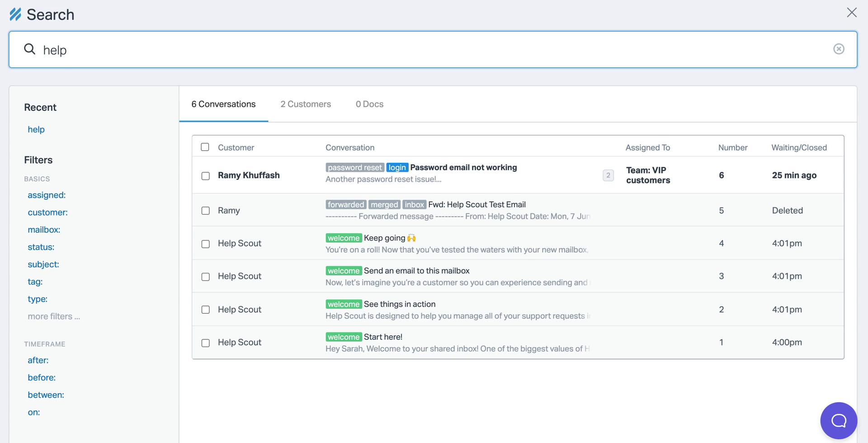Select the Keep going conversation checkbox

(x=205, y=244)
